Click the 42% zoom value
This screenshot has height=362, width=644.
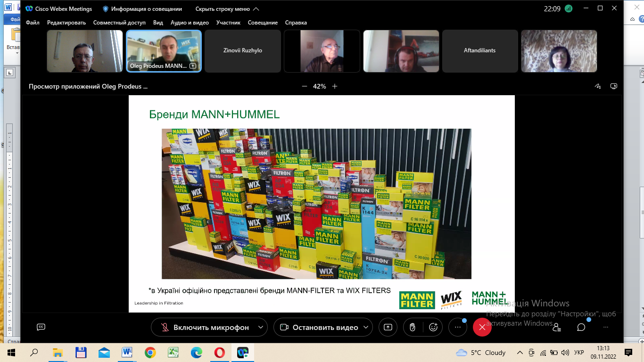coord(320,86)
